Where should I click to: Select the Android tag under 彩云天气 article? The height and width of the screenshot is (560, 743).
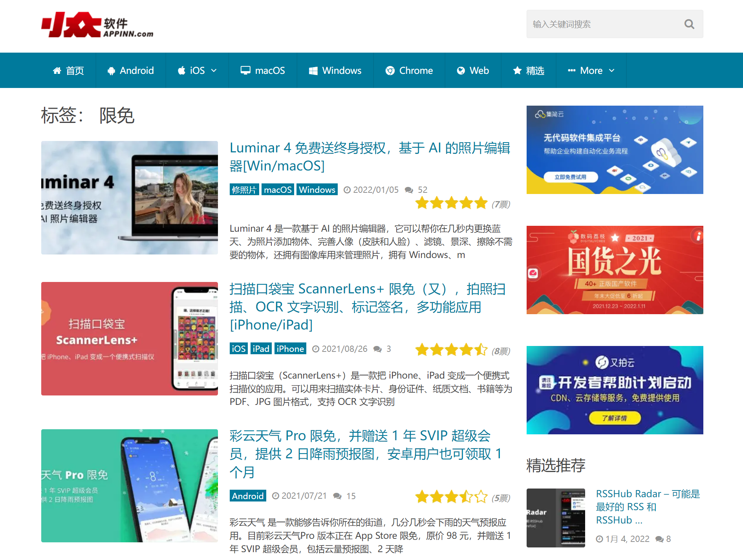(248, 496)
